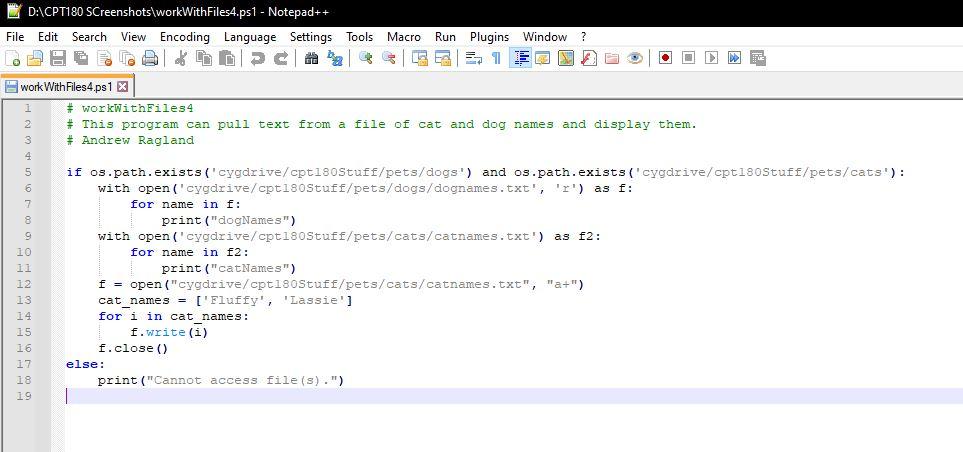Click the Paste clipboard icon
Screen dimensions: 963x452
pyautogui.click(x=227, y=58)
